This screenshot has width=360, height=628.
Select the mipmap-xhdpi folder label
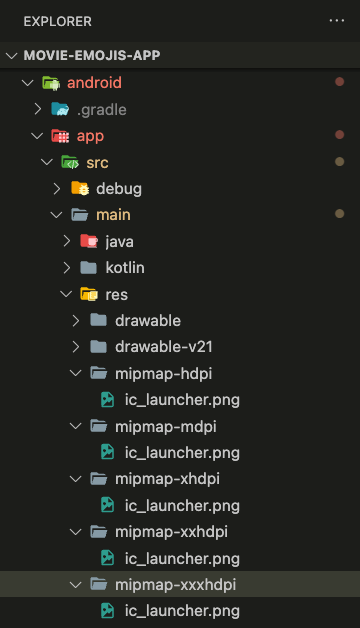pyautogui.click(x=167, y=479)
